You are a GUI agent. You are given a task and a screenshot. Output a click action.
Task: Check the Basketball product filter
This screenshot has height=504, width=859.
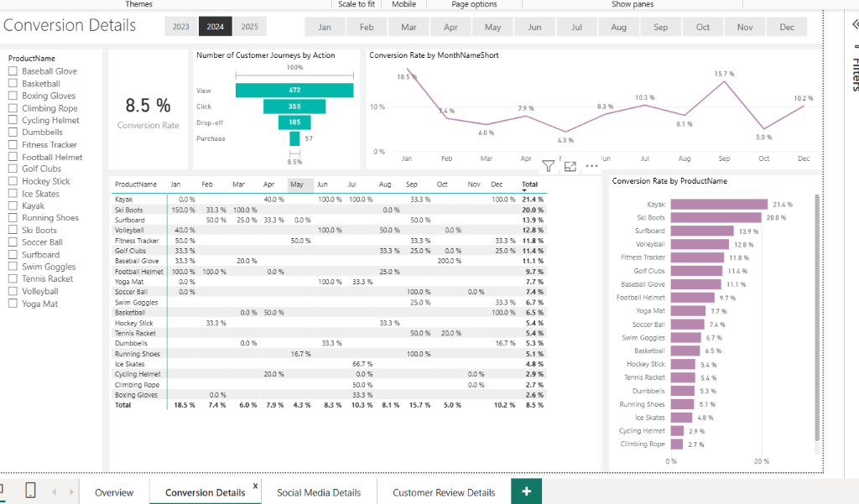(x=13, y=83)
